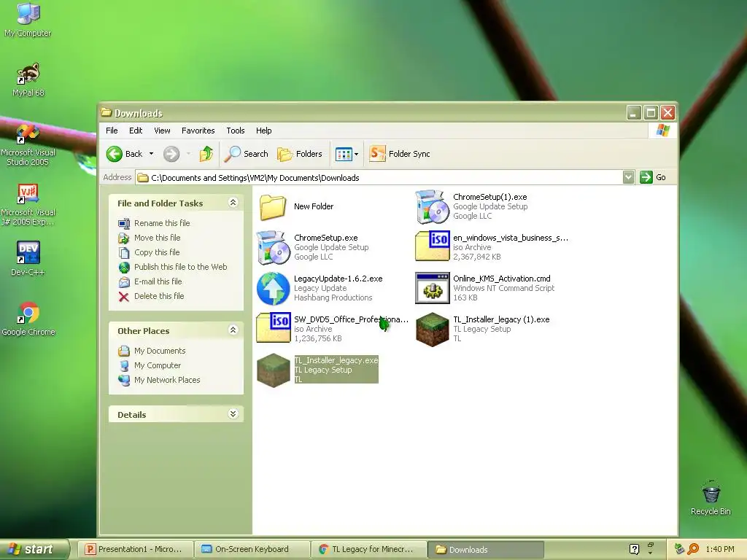This screenshot has width=747, height=560.
Task: Click Downloads taskbar button
Action: click(x=486, y=549)
